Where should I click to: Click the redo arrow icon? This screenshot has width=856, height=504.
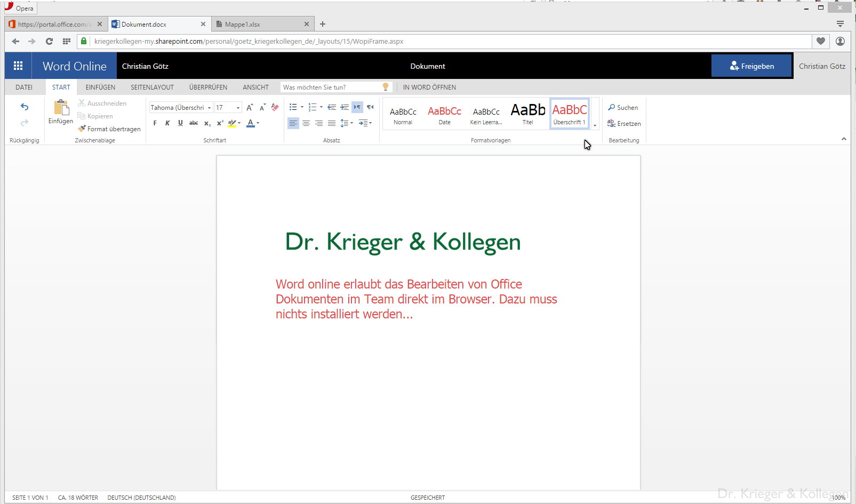tap(25, 123)
